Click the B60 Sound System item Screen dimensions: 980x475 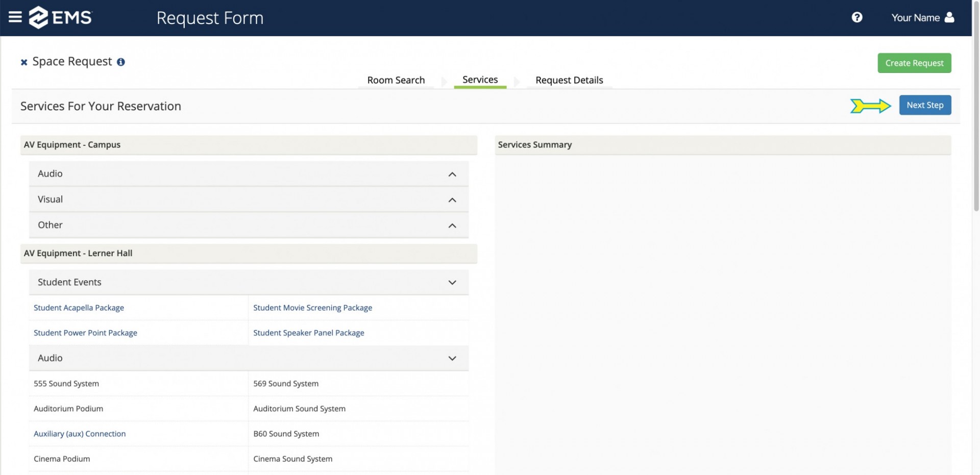point(286,434)
